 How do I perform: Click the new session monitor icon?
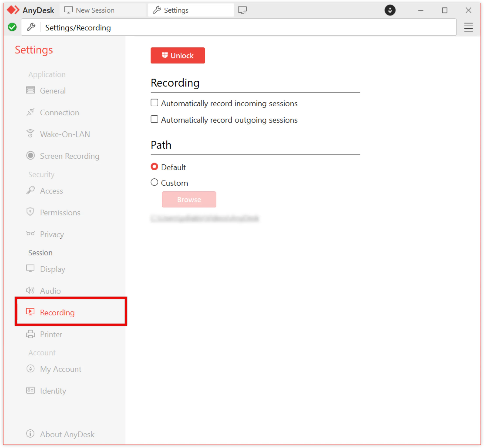(243, 10)
